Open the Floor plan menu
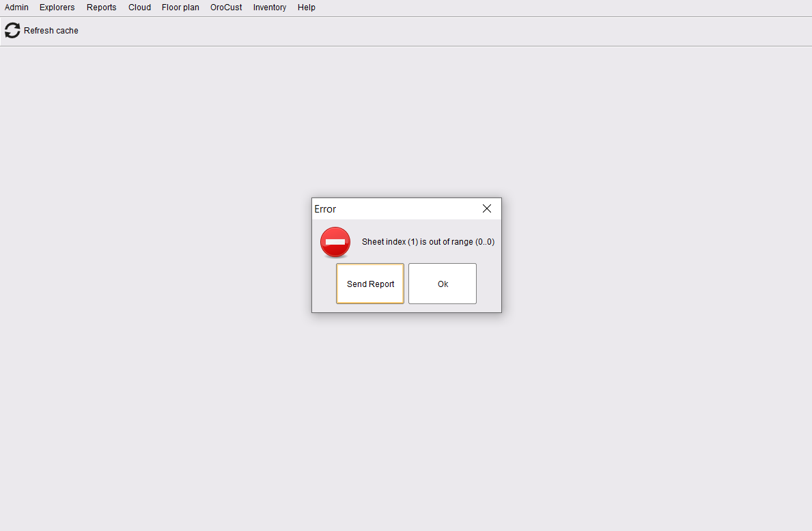 pos(180,8)
